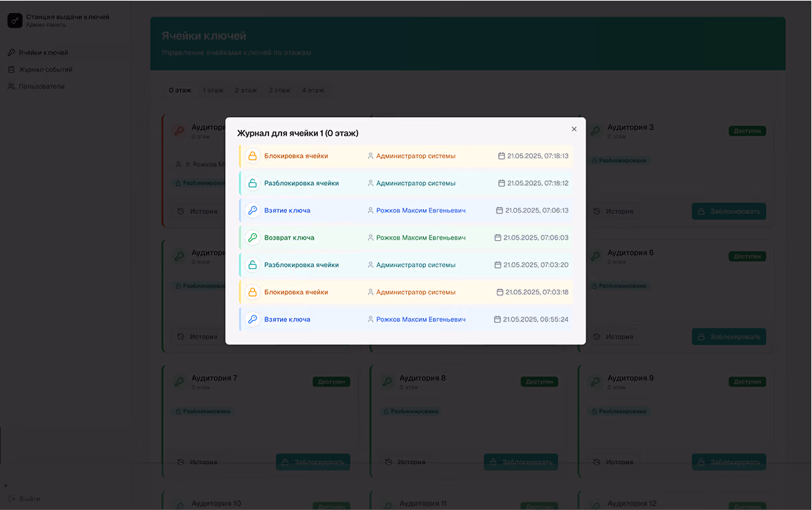Switch to the 2 этаж tab
Image resolution: width=812 pixels, height=510 pixels.
pos(246,90)
